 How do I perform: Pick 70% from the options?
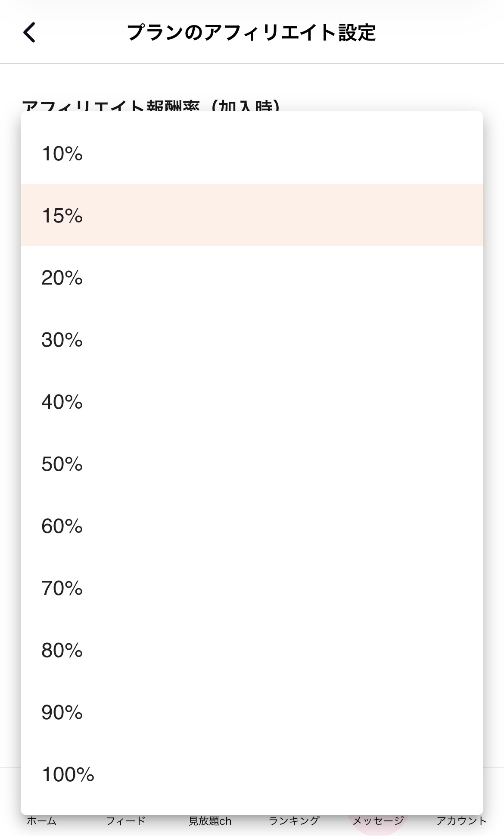[252, 588]
